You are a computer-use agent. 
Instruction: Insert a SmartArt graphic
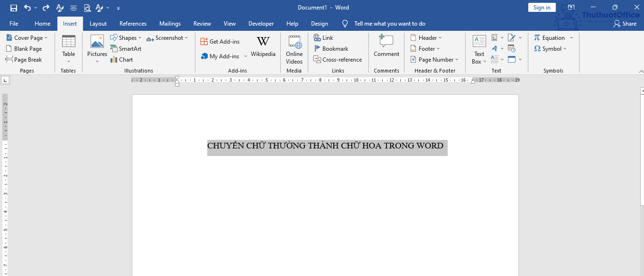126,48
